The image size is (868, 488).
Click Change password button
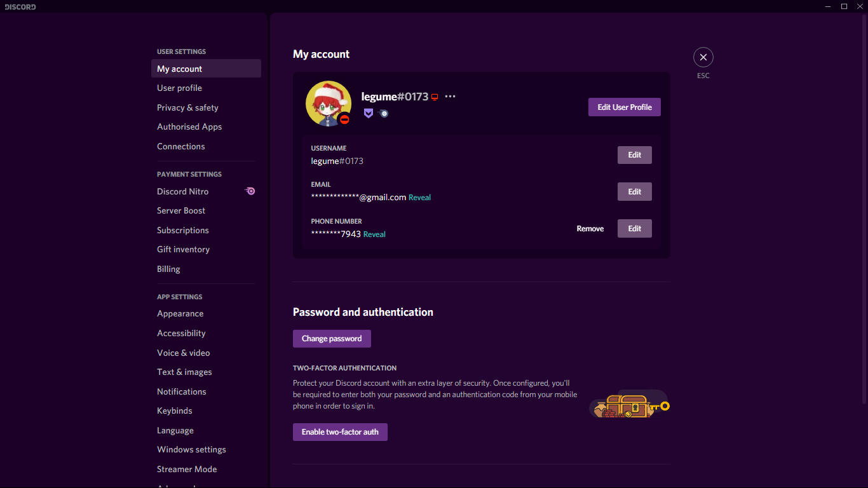tap(332, 339)
